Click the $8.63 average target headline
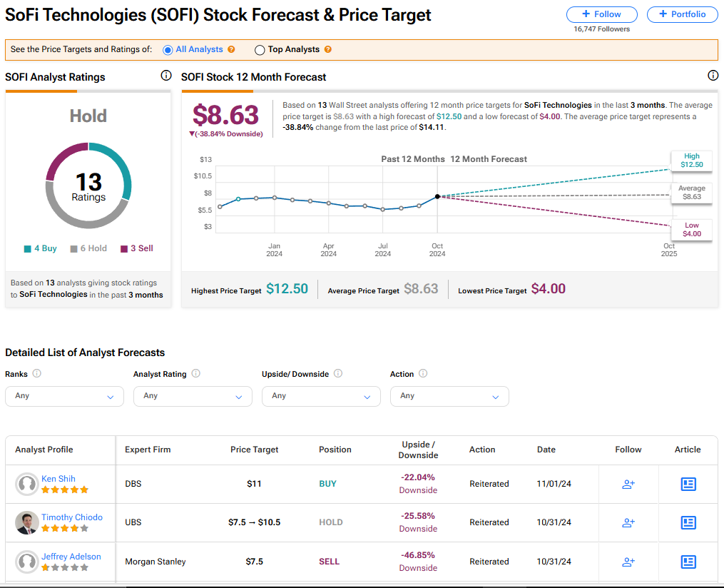The height and width of the screenshot is (588, 724). point(226,115)
